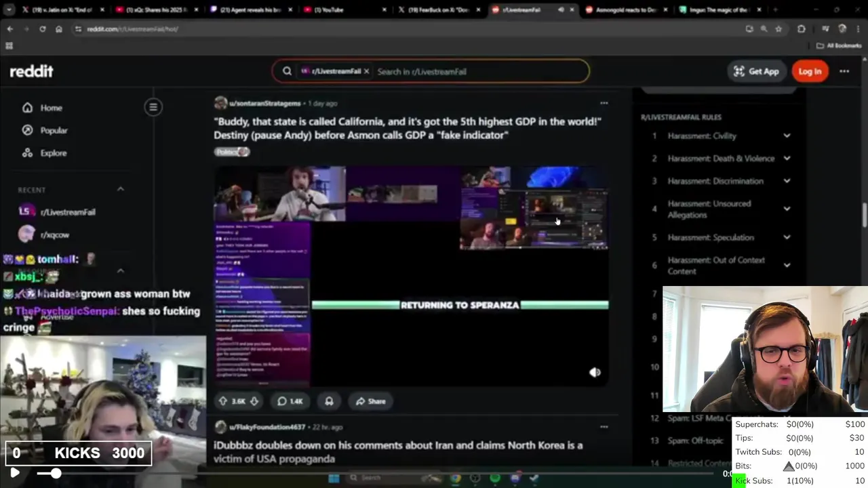Screen dimensions: 868x488
Task: Open r/LivestreamFail from recent list
Action: 58,212
